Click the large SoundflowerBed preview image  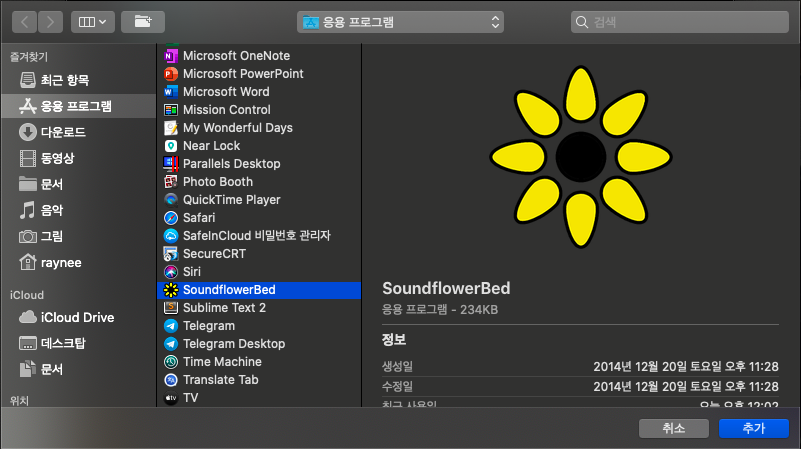click(581, 157)
